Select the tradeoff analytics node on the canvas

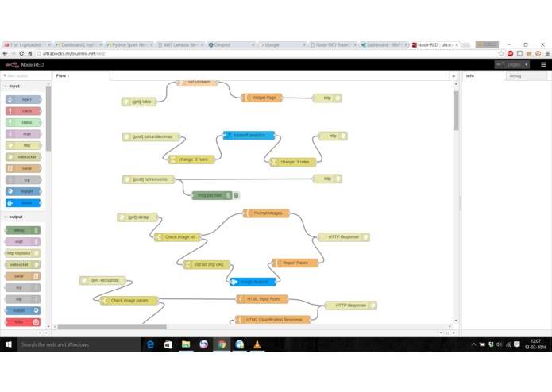tap(249, 136)
